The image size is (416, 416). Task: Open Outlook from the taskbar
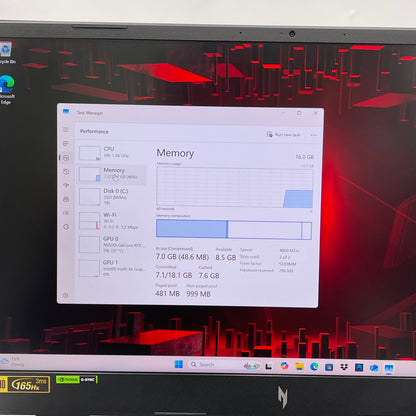click(x=374, y=368)
